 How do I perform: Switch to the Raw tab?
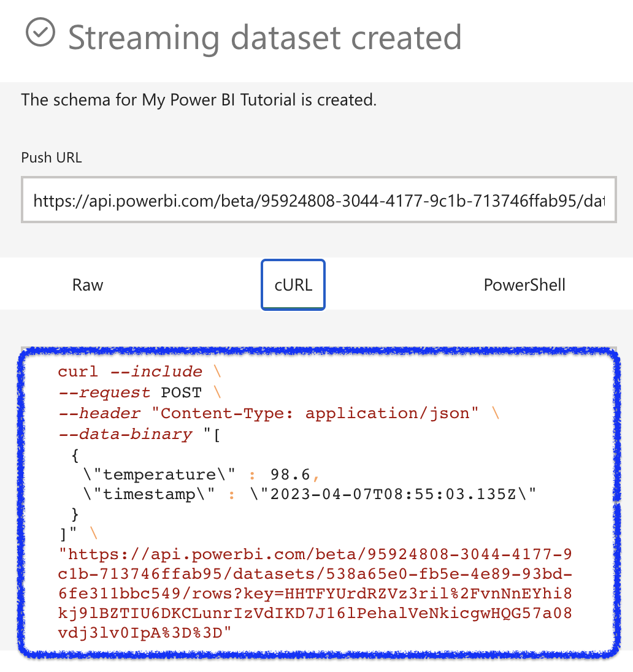(88, 285)
